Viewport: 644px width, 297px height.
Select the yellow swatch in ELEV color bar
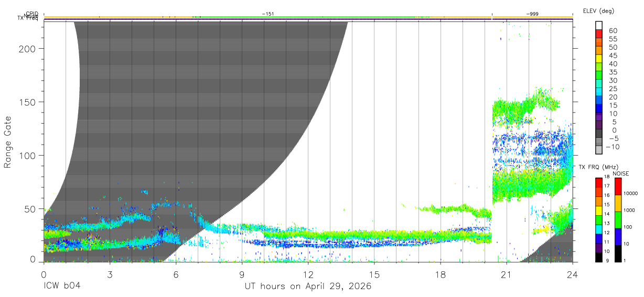(599, 59)
